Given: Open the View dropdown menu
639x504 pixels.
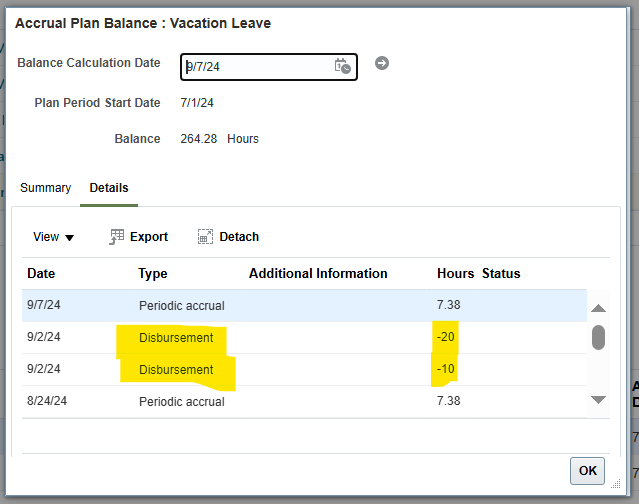Looking at the screenshot, I should (53, 237).
